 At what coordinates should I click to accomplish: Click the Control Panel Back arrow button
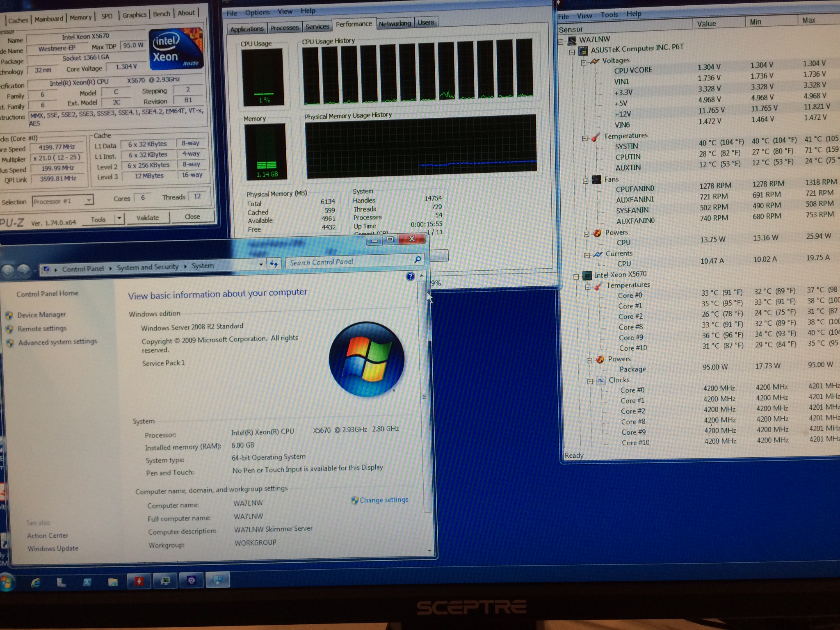(8, 270)
